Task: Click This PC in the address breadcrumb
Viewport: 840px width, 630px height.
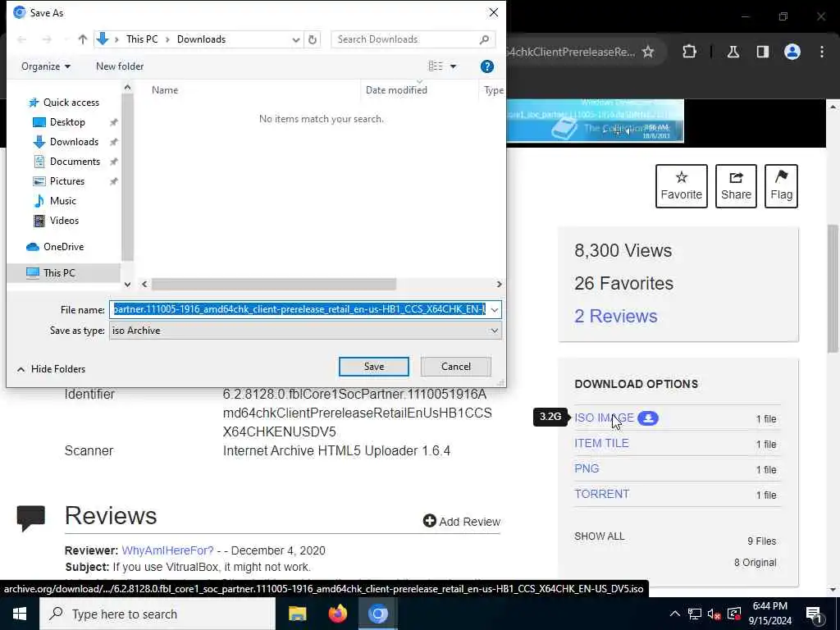Action: coord(142,39)
